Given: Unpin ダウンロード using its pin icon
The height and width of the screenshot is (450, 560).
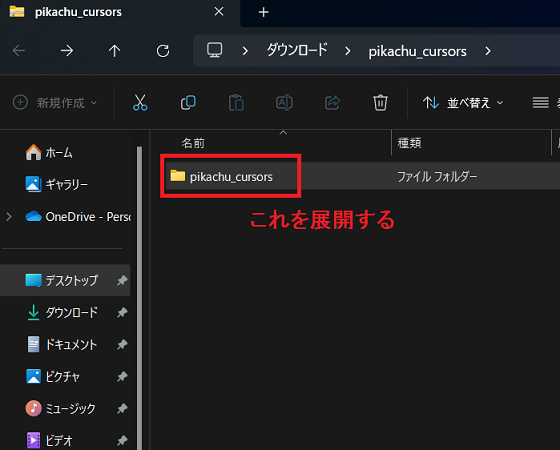Looking at the screenshot, I should click(x=122, y=312).
